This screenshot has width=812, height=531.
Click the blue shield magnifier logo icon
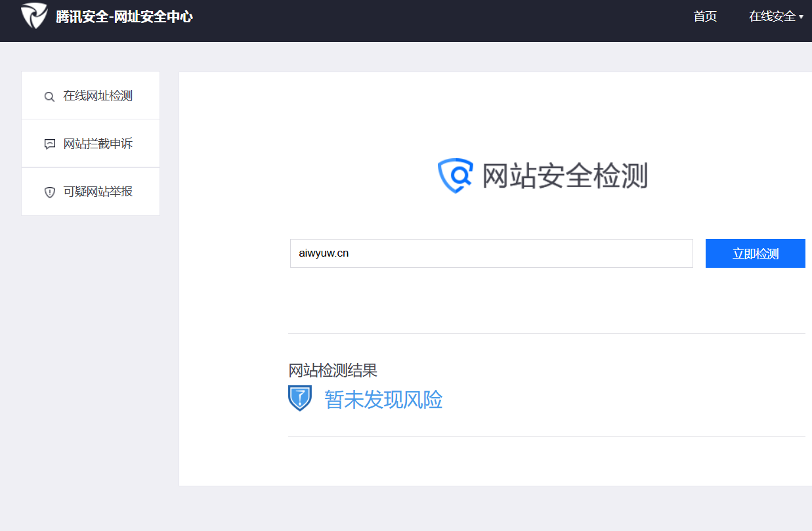pos(455,176)
